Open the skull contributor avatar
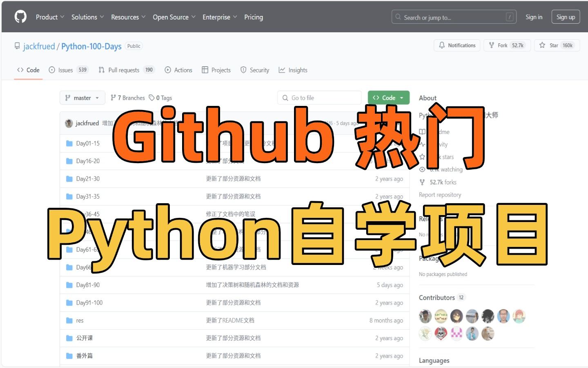The image size is (588, 368). pyautogui.click(x=441, y=334)
